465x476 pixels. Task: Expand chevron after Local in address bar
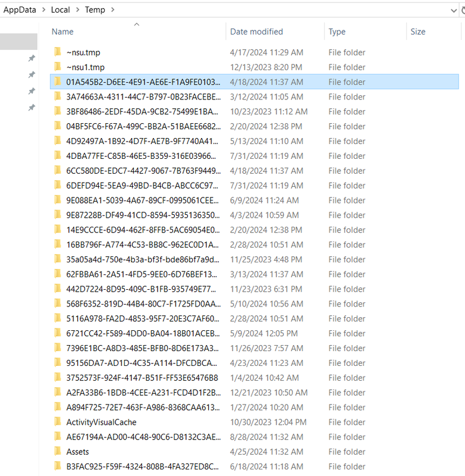pos(78,10)
